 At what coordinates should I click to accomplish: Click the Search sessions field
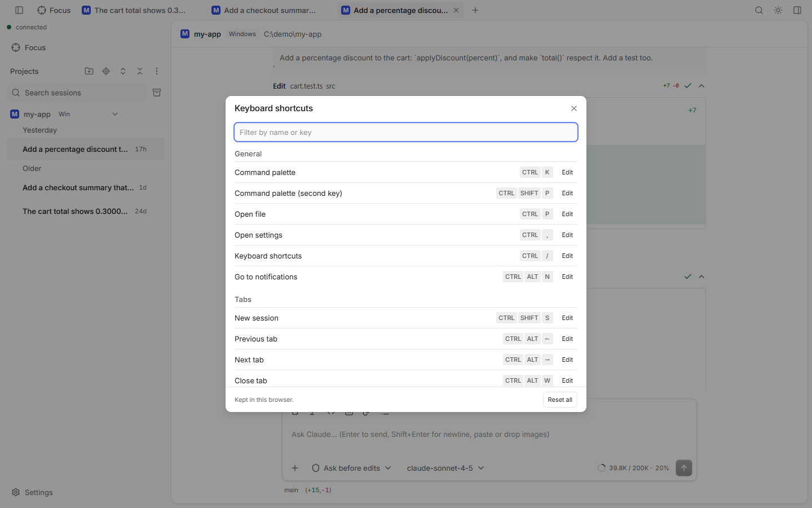77,93
